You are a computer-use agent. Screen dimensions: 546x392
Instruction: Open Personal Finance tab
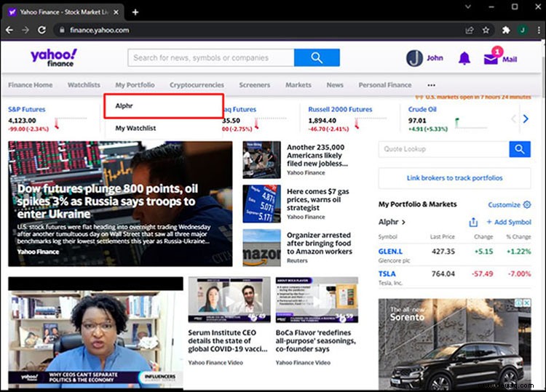(x=385, y=85)
